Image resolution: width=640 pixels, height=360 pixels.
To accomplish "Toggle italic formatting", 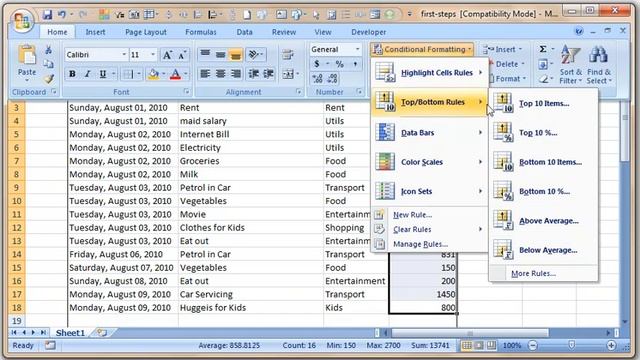I will pos(87,74).
